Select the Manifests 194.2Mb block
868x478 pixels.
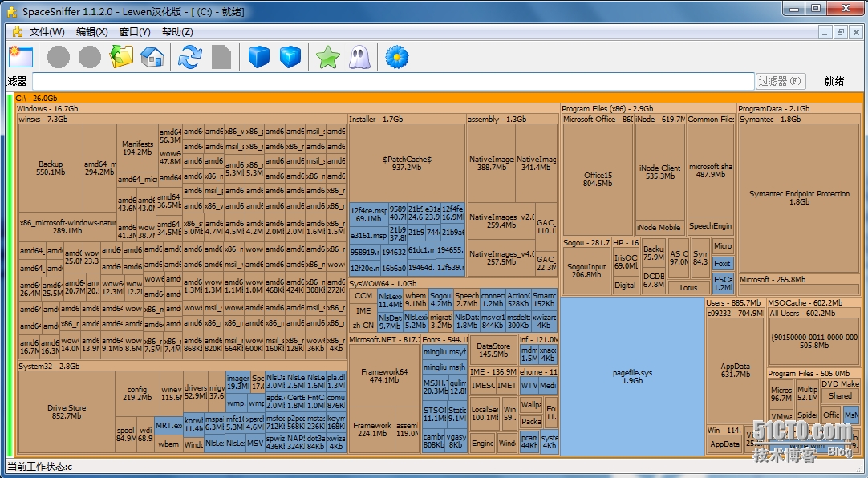click(138, 148)
